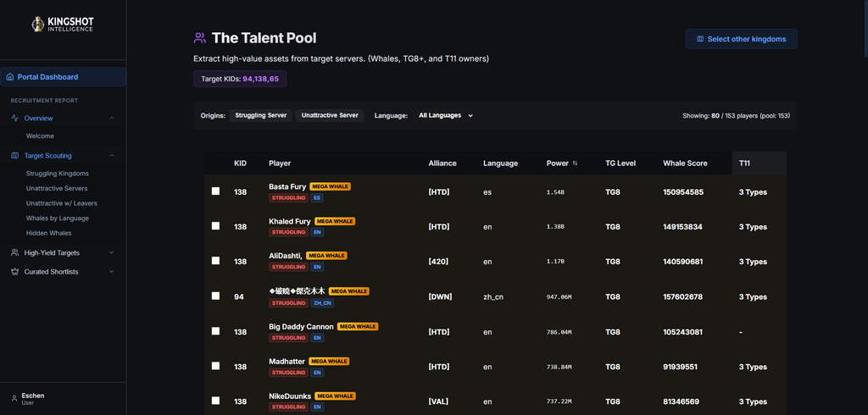Click the people icon beside The Talent Pool title
This screenshot has height=415, width=868.
(200, 37)
